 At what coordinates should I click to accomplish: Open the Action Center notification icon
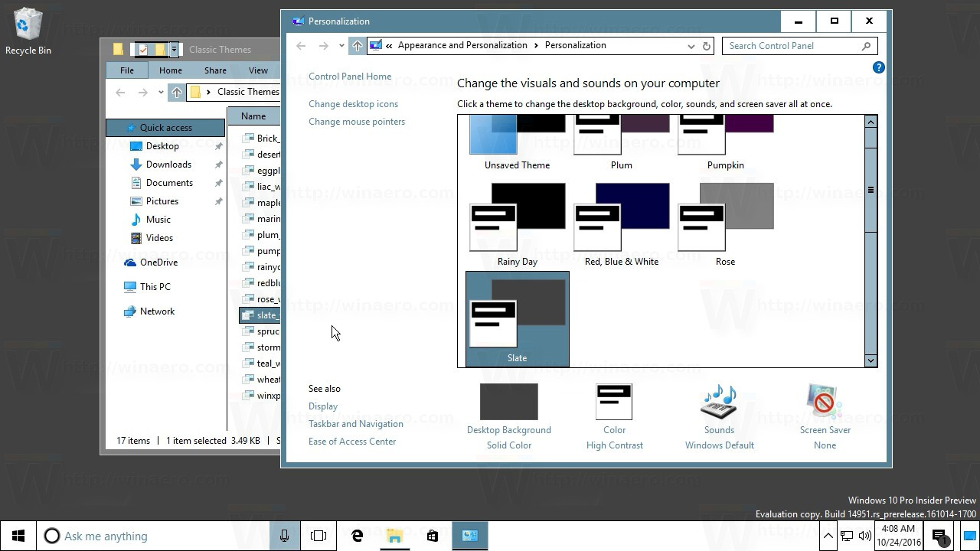point(940,536)
